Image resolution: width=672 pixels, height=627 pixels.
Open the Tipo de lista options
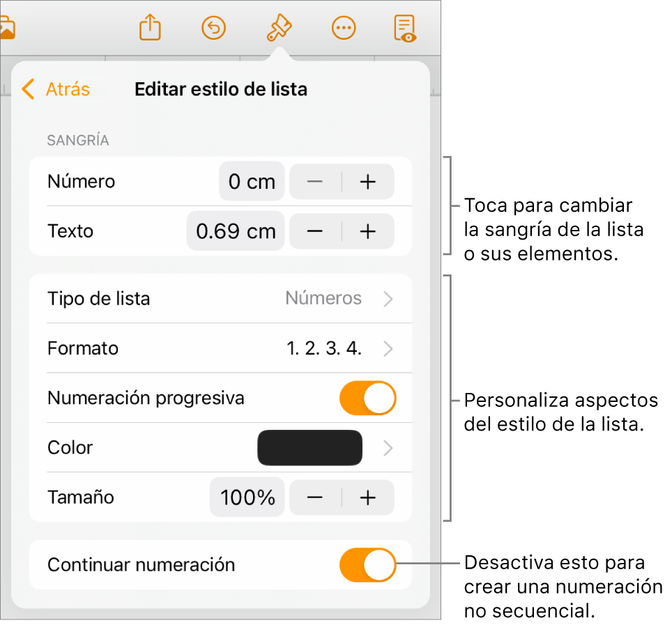pyautogui.click(x=221, y=298)
